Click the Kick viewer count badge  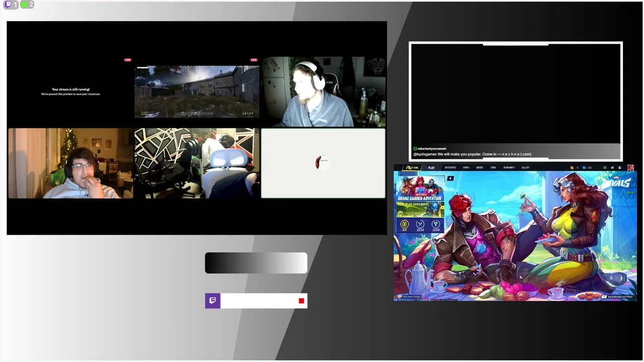point(27,5)
